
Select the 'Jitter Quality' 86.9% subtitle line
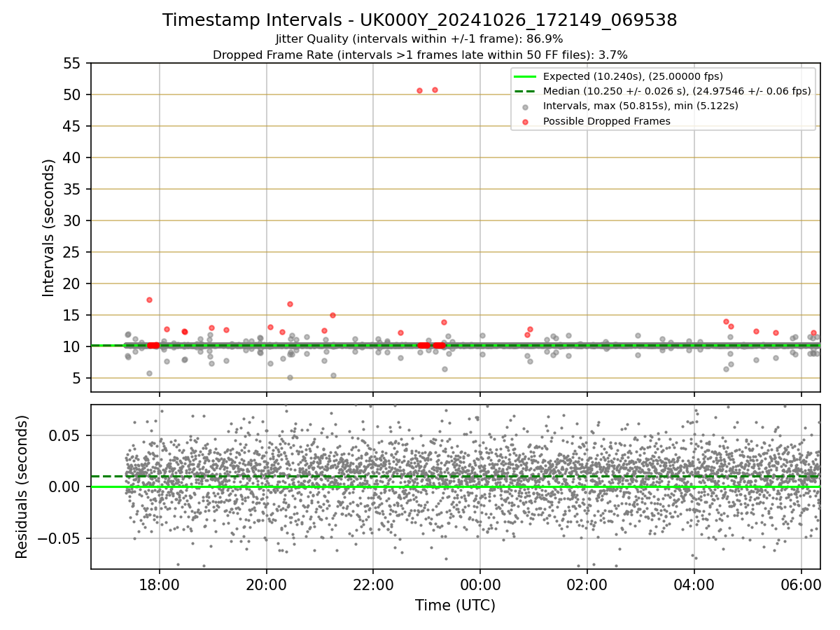(419, 39)
